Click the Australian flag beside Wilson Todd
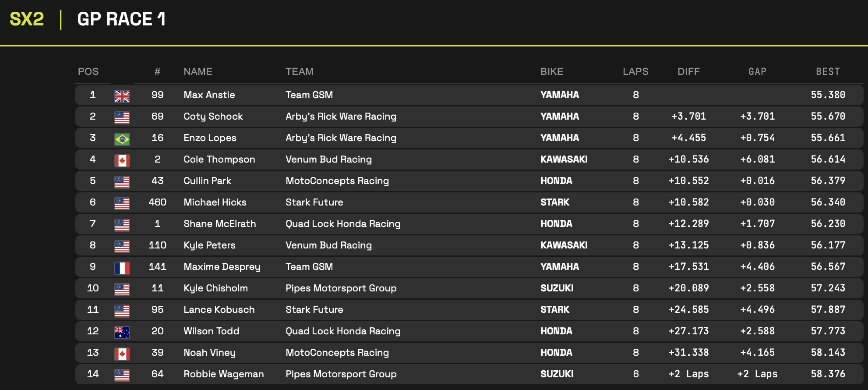 (122, 332)
